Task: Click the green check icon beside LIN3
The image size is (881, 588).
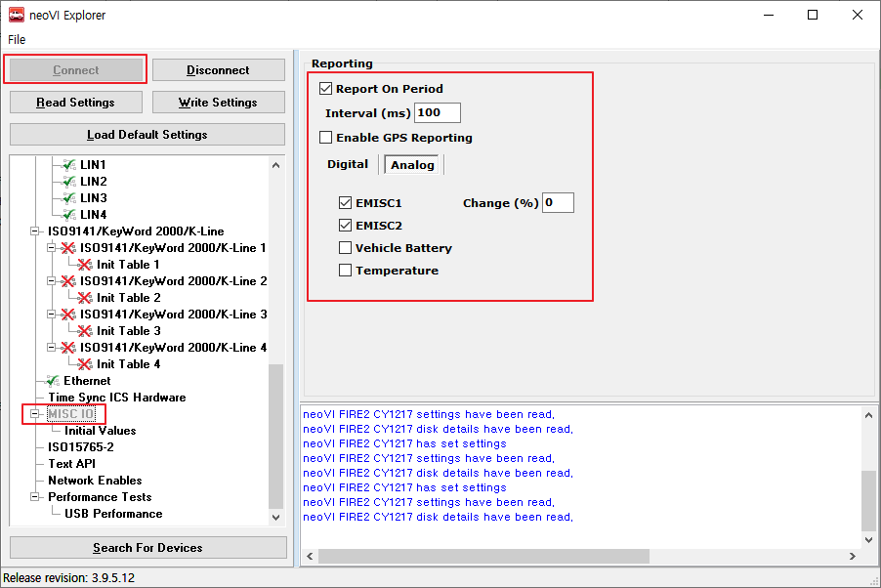Action: tap(68, 198)
